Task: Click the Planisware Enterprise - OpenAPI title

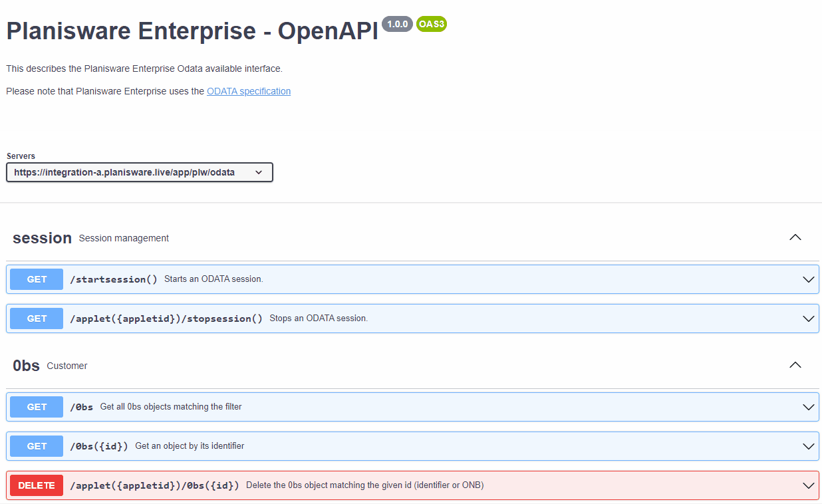Action: tap(192, 31)
